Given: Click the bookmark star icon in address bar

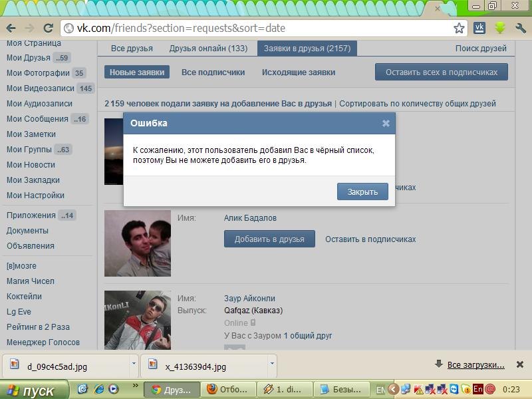Looking at the screenshot, I should point(459,28).
